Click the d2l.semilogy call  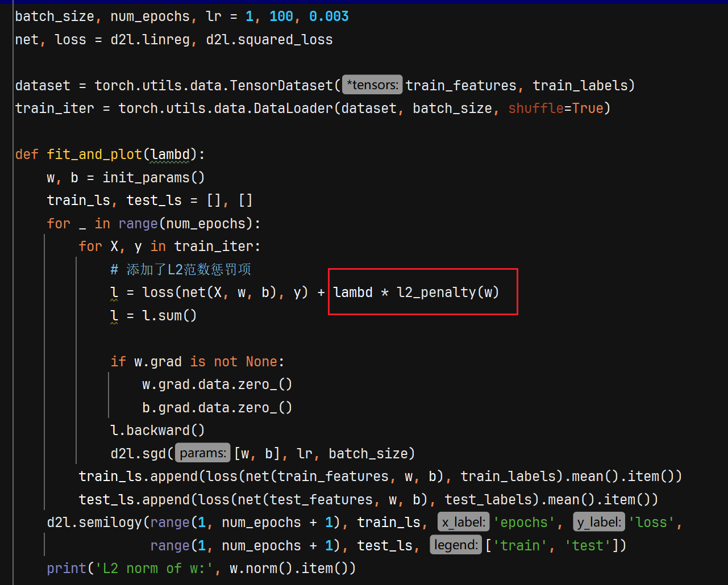94,523
